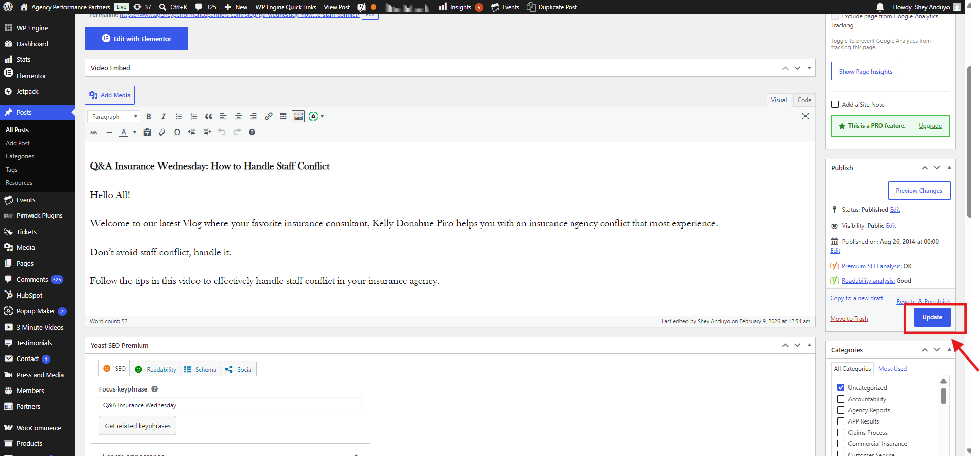
Task: Check the Claims Process category
Action: pos(841,433)
